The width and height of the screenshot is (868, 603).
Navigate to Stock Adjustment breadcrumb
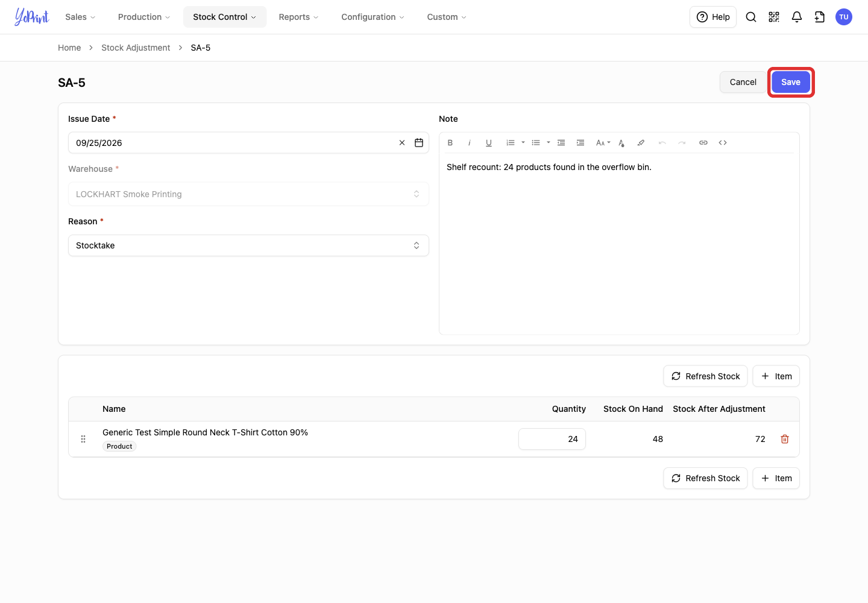pyautogui.click(x=136, y=48)
